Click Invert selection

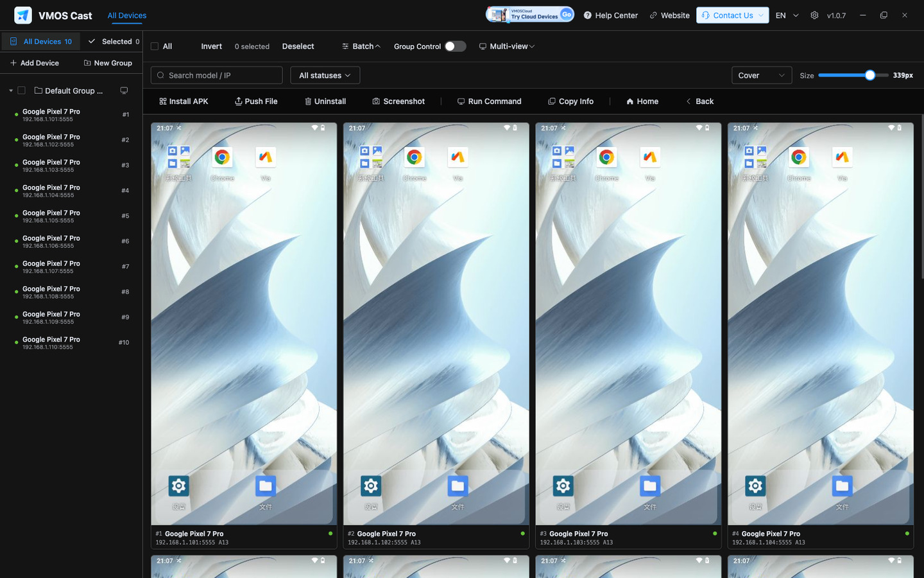click(211, 46)
